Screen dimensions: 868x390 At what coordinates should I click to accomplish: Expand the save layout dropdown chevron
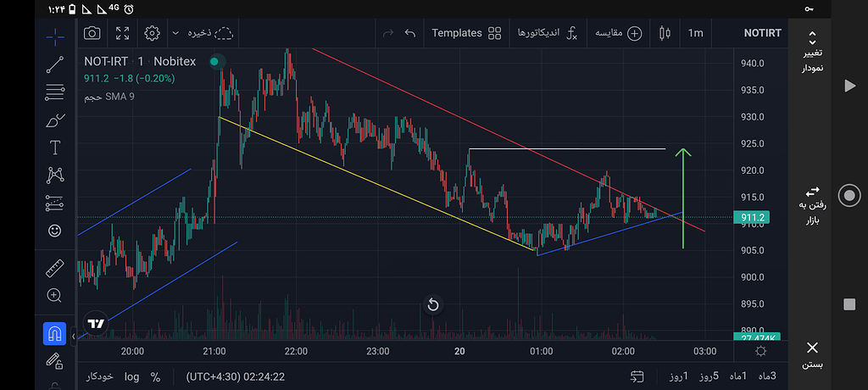[x=175, y=33]
